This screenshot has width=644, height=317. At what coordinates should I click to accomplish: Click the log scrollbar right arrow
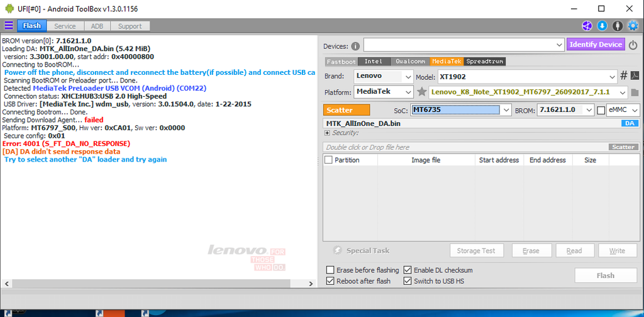point(311,284)
